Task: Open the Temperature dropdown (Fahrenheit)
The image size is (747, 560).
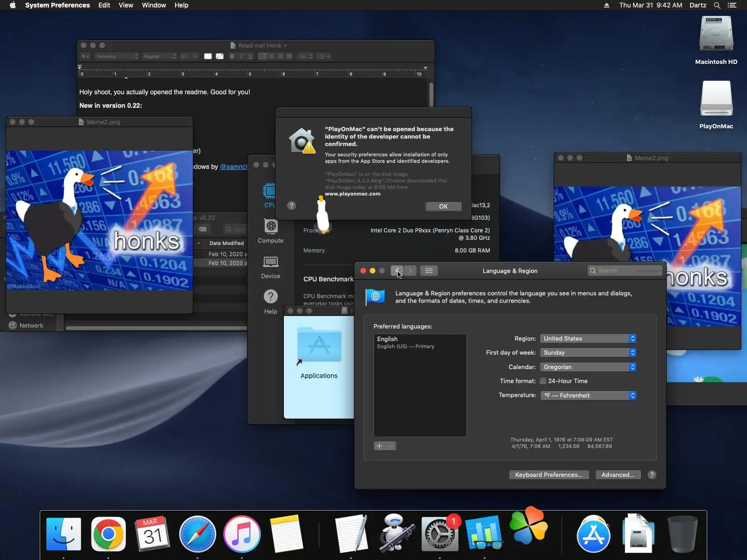Action: [588, 395]
